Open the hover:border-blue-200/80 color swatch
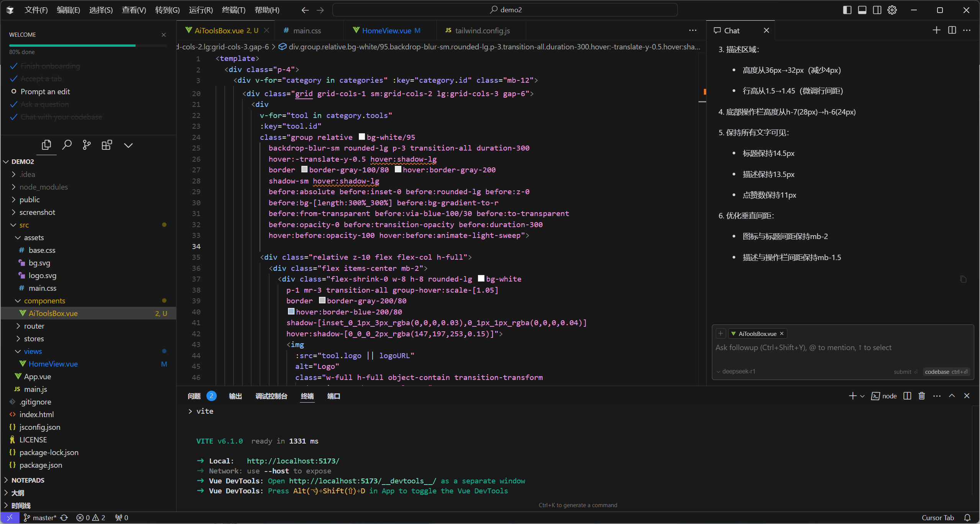 pos(291,311)
